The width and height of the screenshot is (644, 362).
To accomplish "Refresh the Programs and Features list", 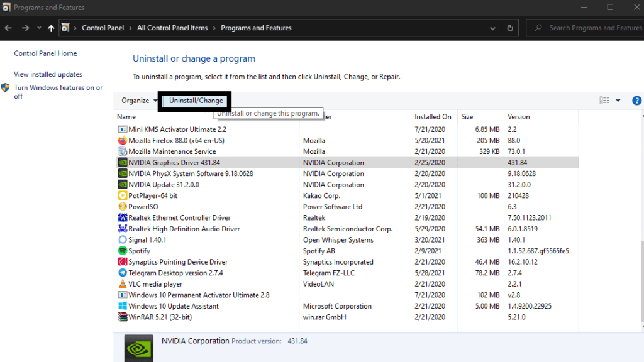I will coord(510,28).
